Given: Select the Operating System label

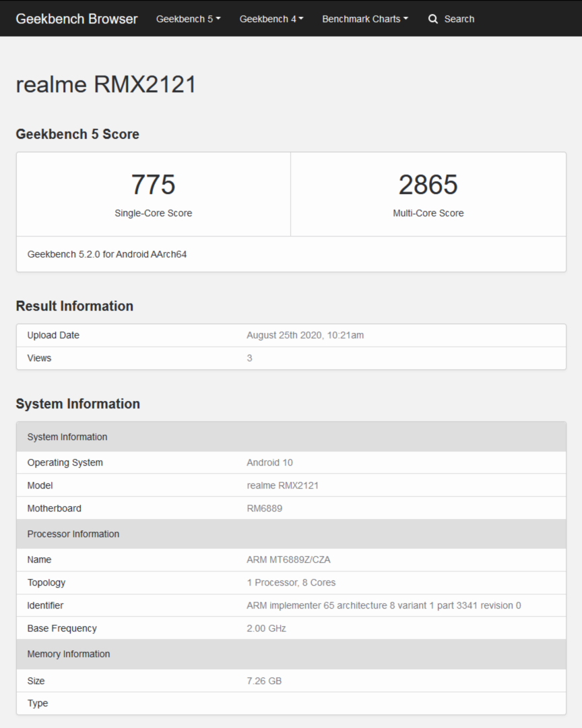Looking at the screenshot, I should (65, 462).
